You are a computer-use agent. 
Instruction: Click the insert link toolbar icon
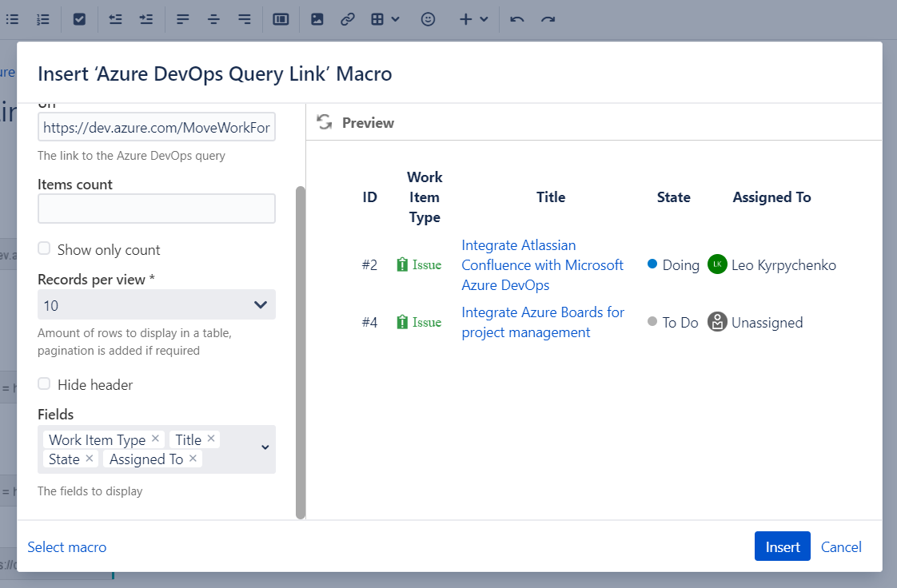click(347, 19)
